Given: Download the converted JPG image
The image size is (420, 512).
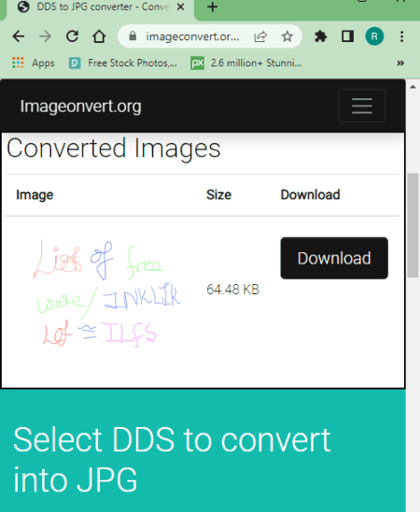Looking at the screenshot, I should point(334,258).
